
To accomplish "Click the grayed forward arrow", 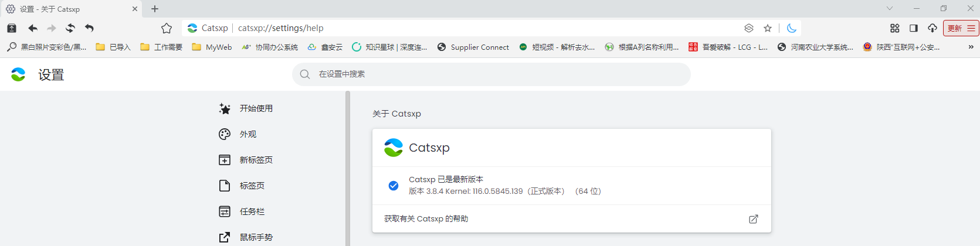I will [52, 28].
